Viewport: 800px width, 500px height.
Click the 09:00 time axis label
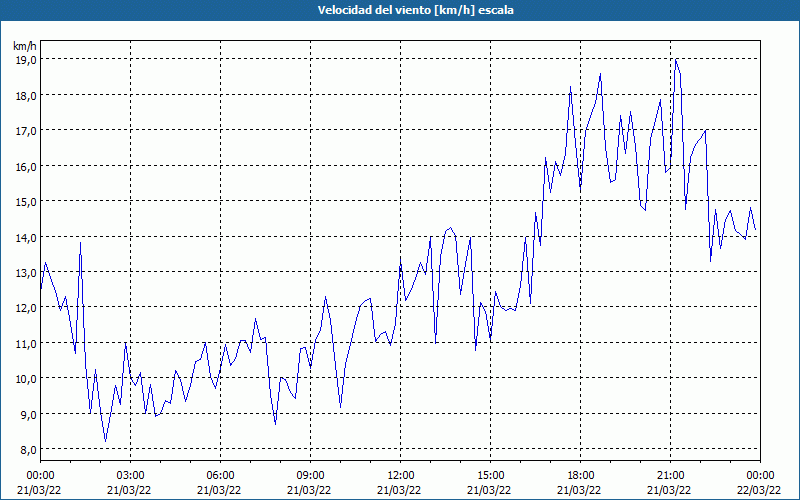point(310,476)
